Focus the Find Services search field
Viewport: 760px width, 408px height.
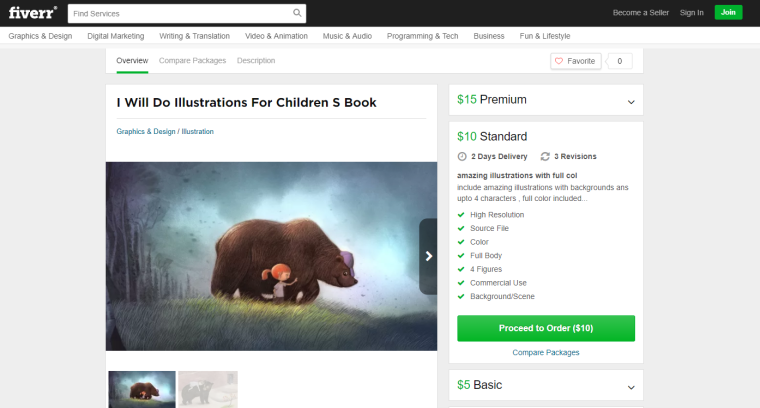180,13
